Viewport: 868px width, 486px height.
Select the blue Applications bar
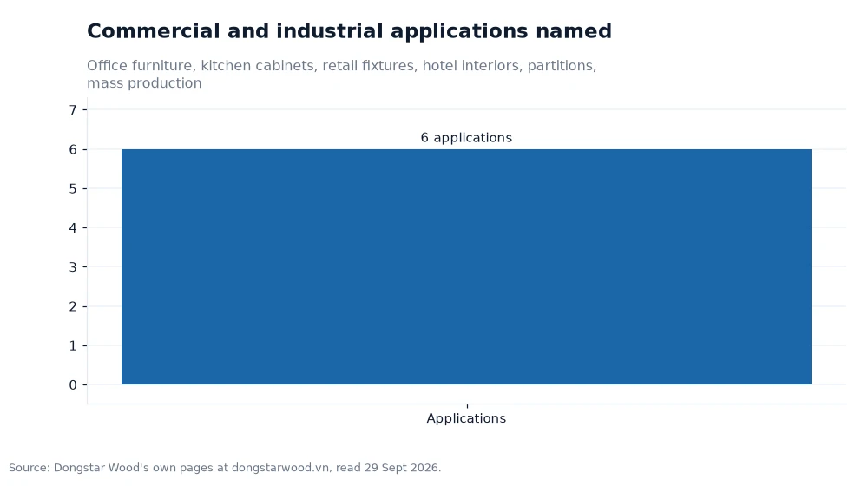click(466, 266)
